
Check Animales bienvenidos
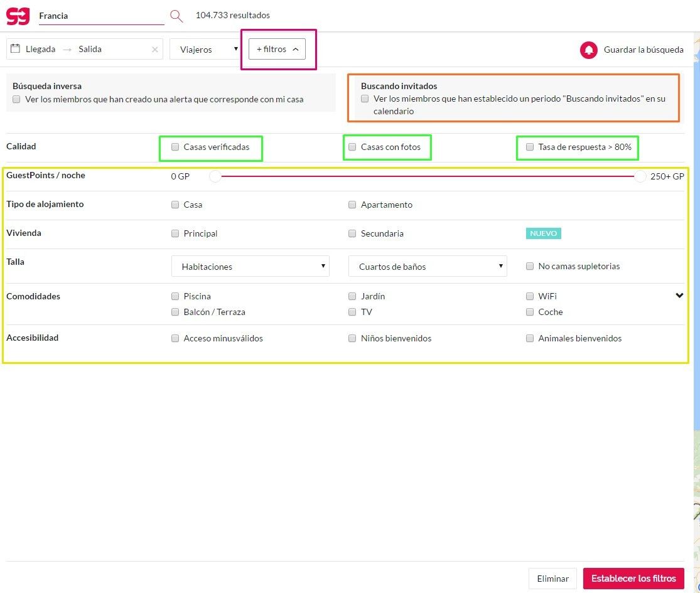click(529, 338)
